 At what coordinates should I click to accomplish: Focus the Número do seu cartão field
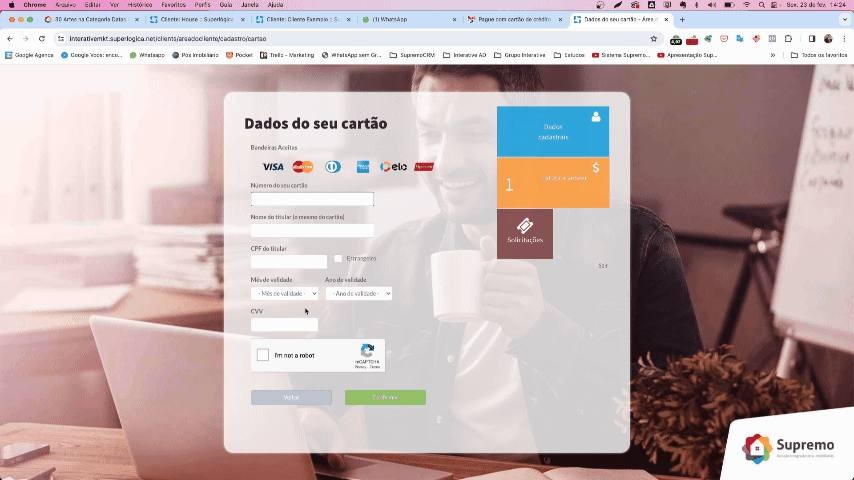pos(312,199)
